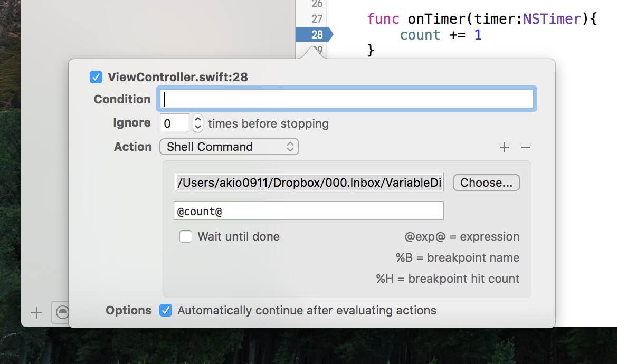Click the count variable on line 28
This screenshot has height=364, width=617.
(420, 35)
